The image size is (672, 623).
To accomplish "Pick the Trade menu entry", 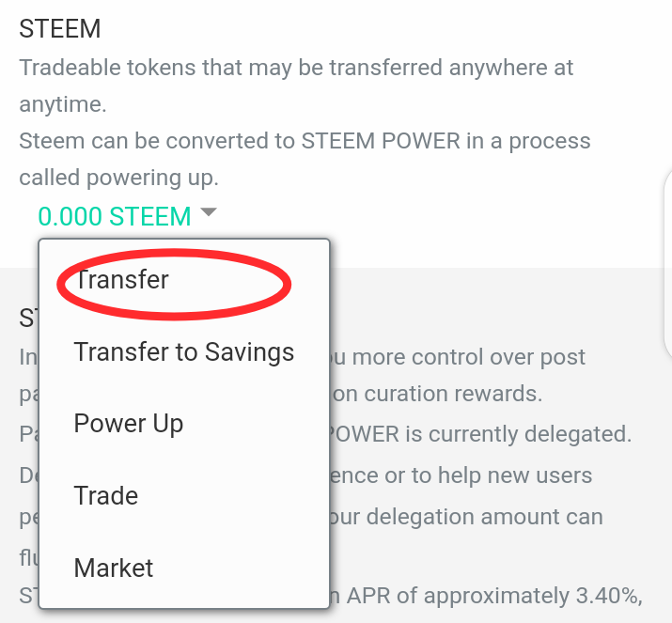I will click(106, 496).
